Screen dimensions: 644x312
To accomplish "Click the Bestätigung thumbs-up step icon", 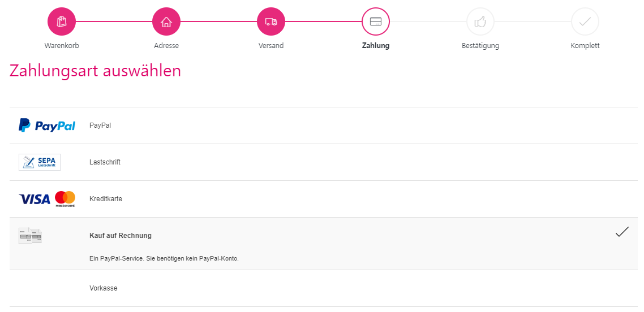I will point(480,21).
